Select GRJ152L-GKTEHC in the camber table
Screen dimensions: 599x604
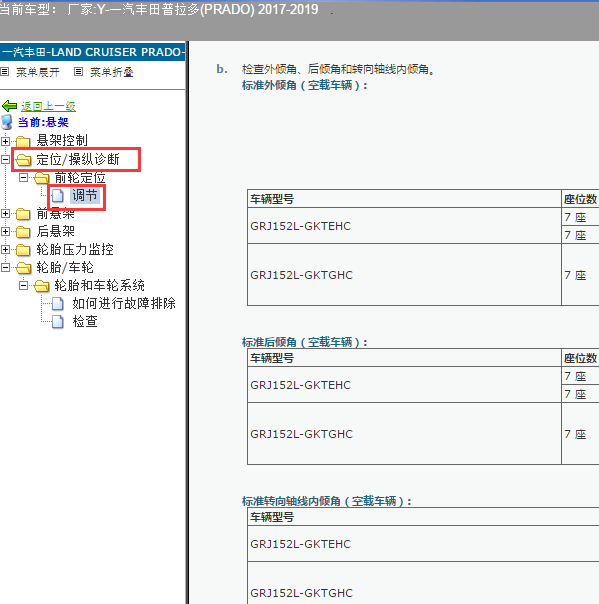click(300, 226)
